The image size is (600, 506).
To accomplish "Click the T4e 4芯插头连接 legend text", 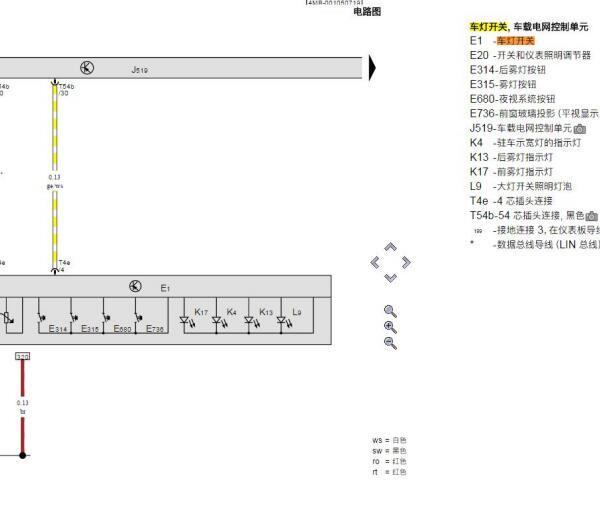I will click(511, 201).
